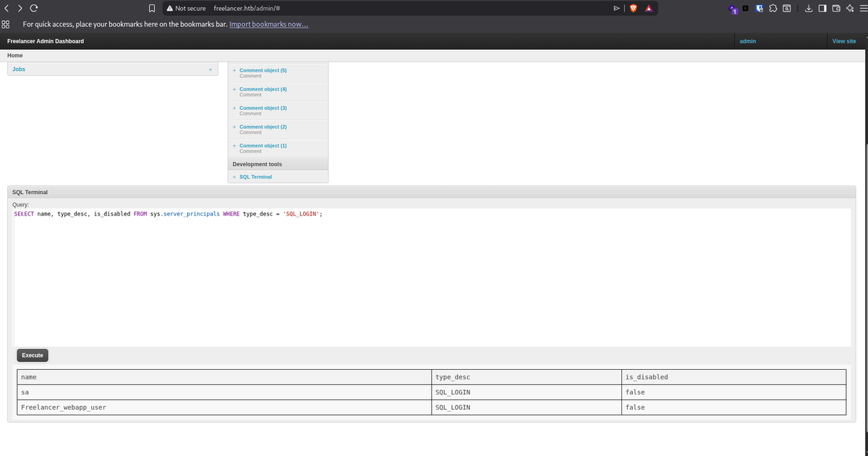Click the type_desc column header

pos(527,377)
